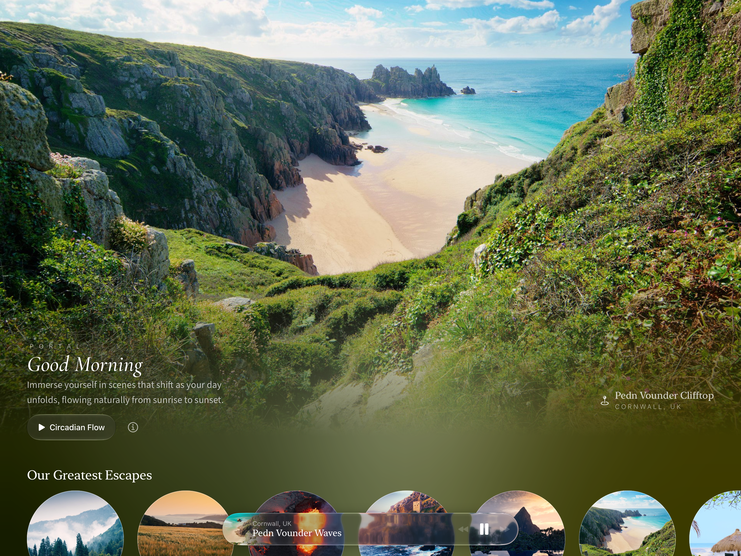Open the info icon beside Circadian Flow
The height and width of the screenshot is (556, 741).
tap(133, 427)
